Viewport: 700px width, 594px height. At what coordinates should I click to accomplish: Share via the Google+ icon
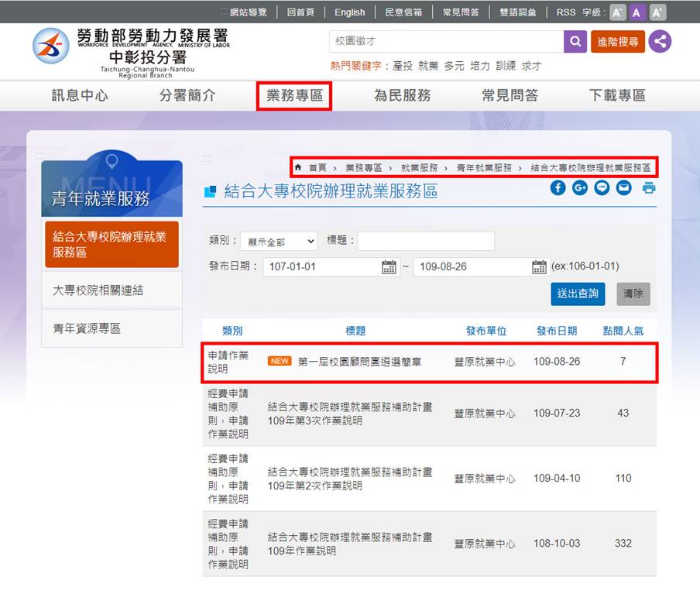pos(580,187)
